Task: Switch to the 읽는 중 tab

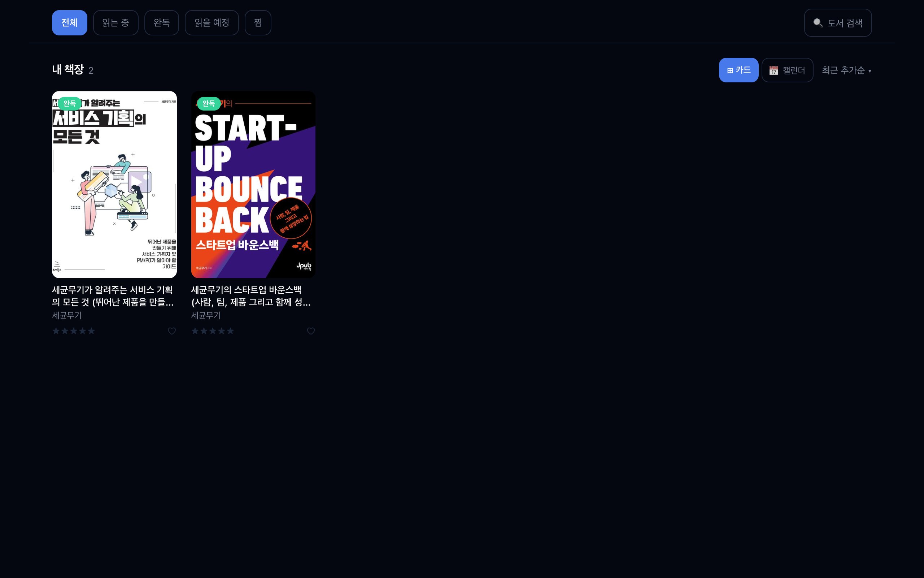Action: pyautogui.click(x=116, y=22)
